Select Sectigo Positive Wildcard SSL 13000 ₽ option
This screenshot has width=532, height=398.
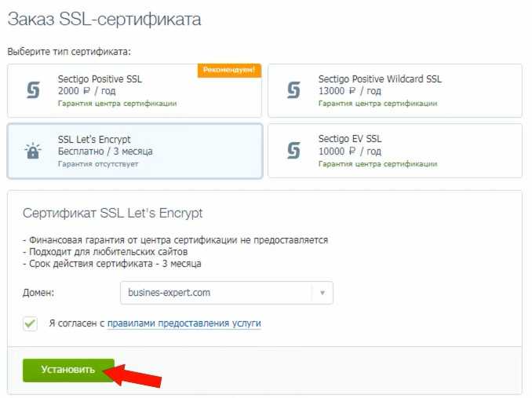[395, 90]
